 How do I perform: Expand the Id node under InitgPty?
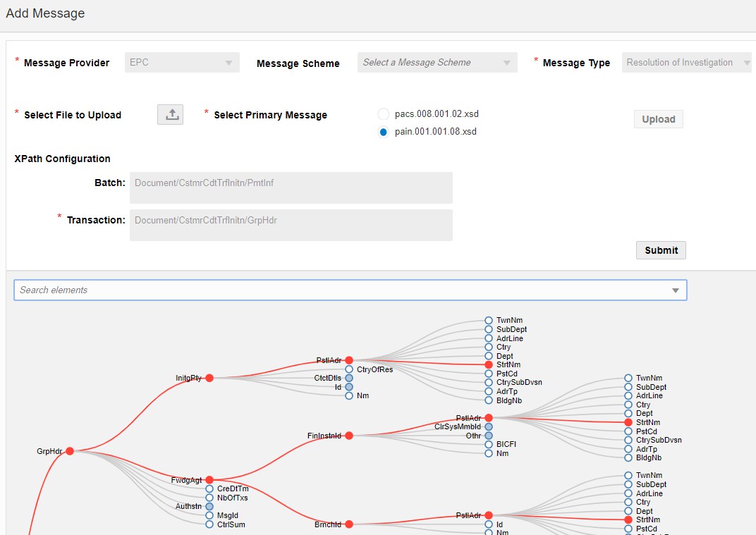349,386
